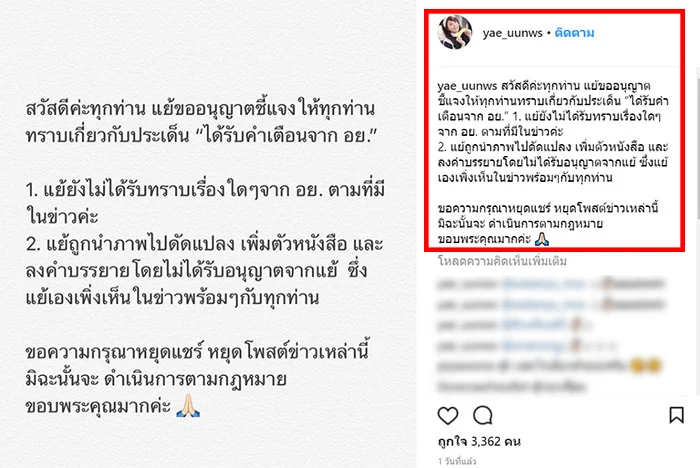The height and width of the screenshot is (468, 700).
Task: Open the post timestamp 1 วันที่แล้ว
Action: 457,461
